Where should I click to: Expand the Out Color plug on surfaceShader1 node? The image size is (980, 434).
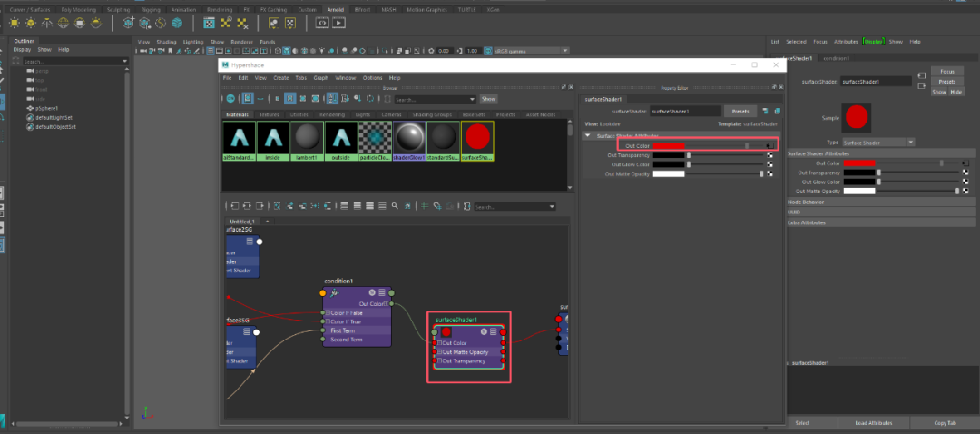tap(439, 342)
